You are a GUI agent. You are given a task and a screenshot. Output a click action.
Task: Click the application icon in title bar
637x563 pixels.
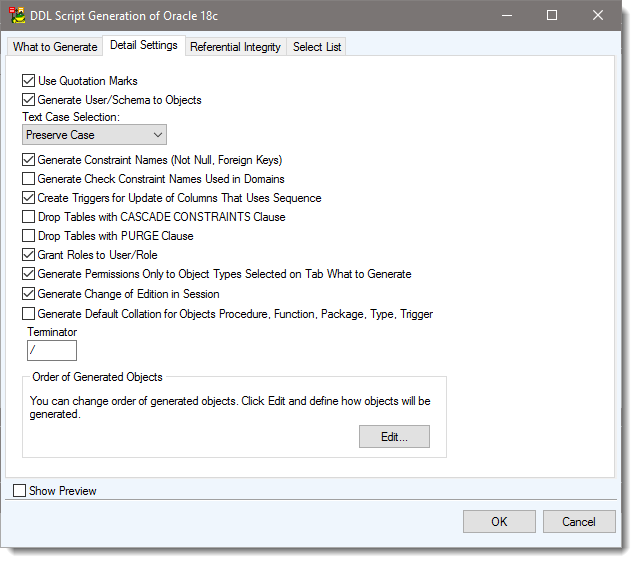(x=17, y=15)
